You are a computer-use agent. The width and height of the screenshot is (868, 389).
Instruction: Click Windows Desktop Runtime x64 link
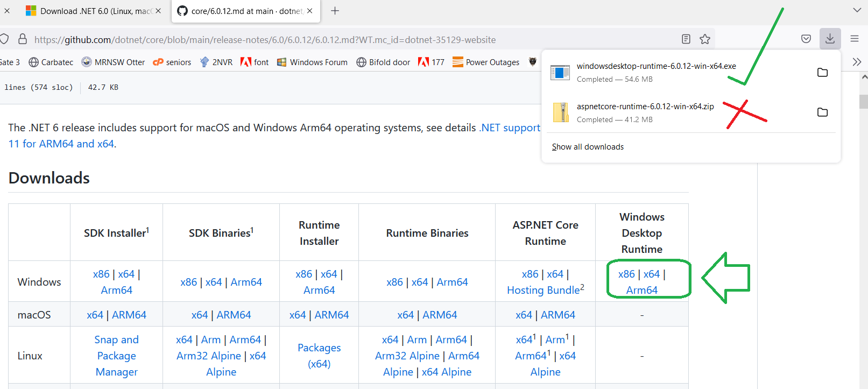(652, 274)
